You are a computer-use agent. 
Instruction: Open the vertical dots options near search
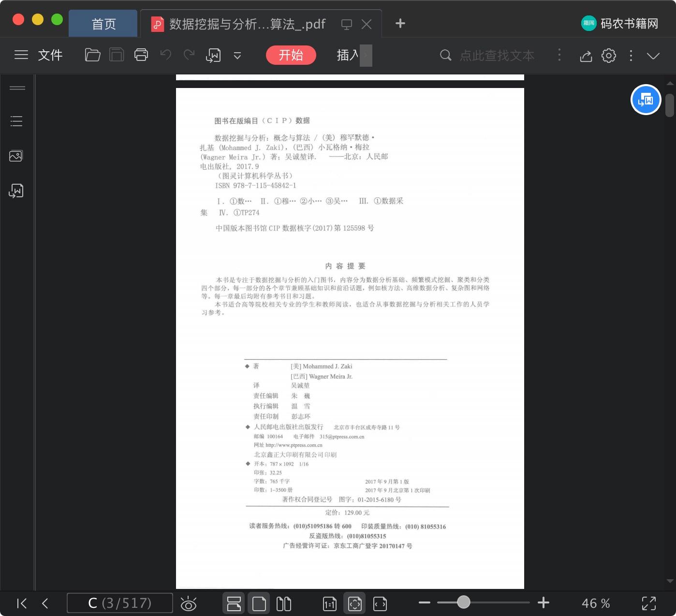tap(559, 55)
